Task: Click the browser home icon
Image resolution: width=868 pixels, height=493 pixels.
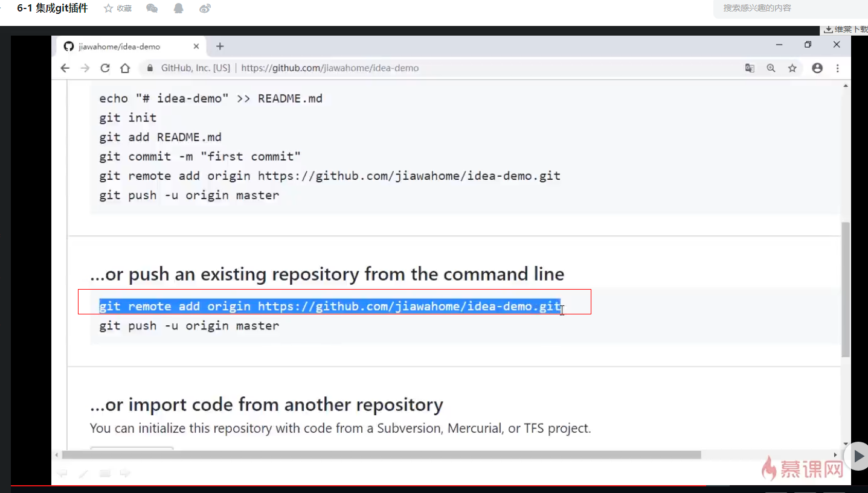Action: tap(125, 68)
